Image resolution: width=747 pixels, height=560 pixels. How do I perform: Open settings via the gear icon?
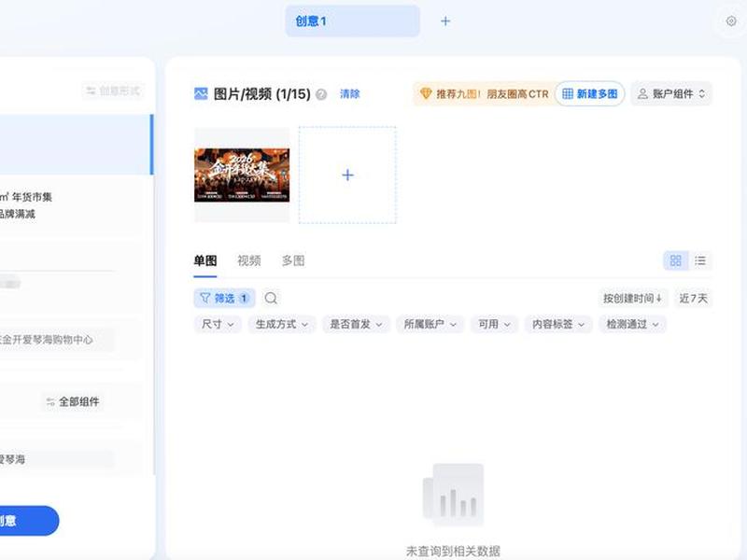coord(731,21)
